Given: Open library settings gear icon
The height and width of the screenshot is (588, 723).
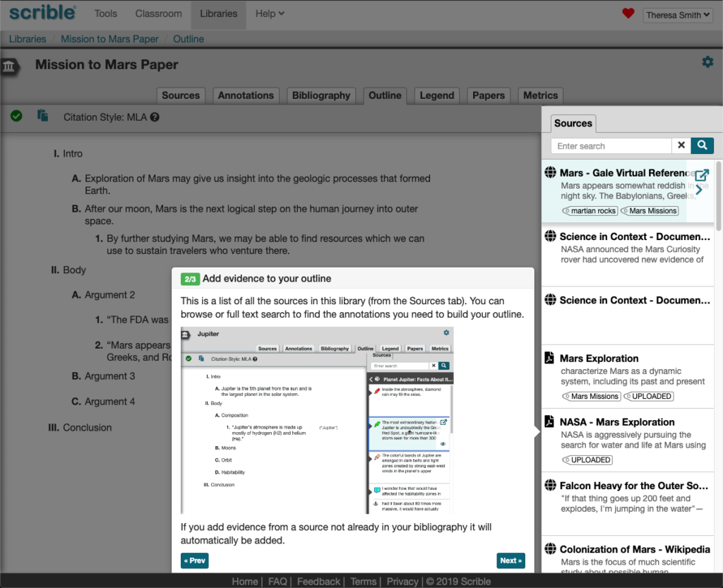Looking at the screenshot, I should [707, 61].
